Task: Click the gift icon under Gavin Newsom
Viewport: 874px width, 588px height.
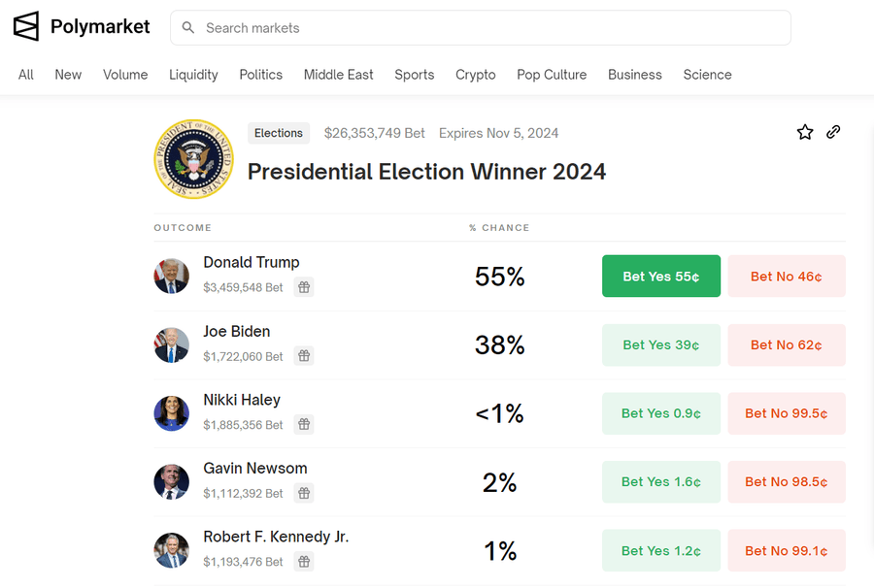Action: point(304,493)
